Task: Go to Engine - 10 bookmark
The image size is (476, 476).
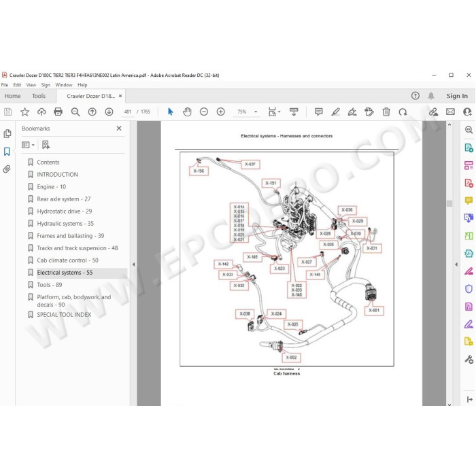Action: (51, 187)
